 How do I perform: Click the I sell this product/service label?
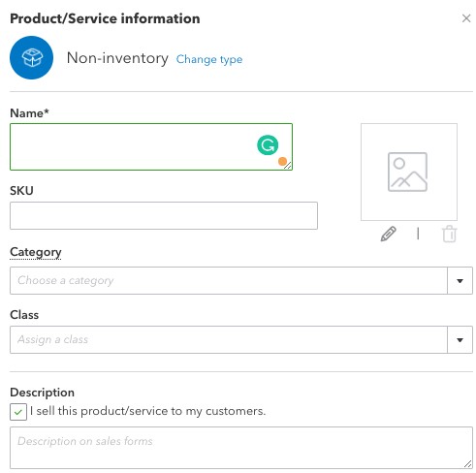tap(147, 411)
